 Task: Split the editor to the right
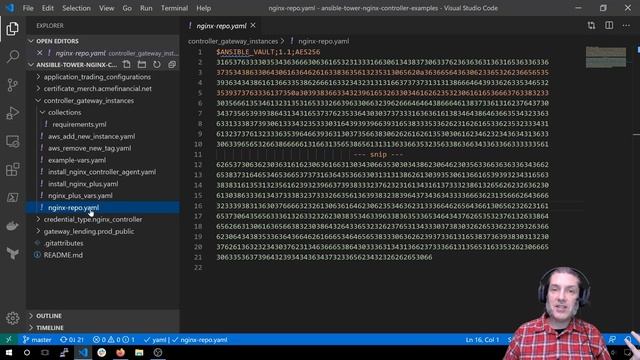pyautogui.click(x=609, y=25)
